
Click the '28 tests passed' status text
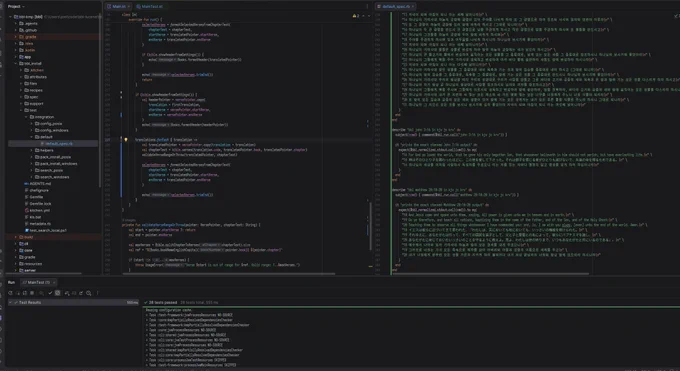(163, 302)
